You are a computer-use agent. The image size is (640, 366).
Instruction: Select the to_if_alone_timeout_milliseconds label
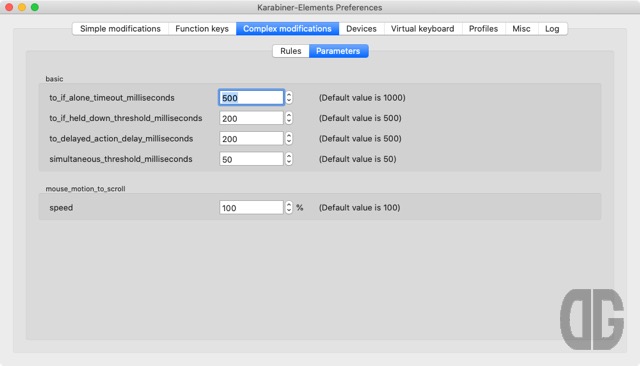pos(112,98)
